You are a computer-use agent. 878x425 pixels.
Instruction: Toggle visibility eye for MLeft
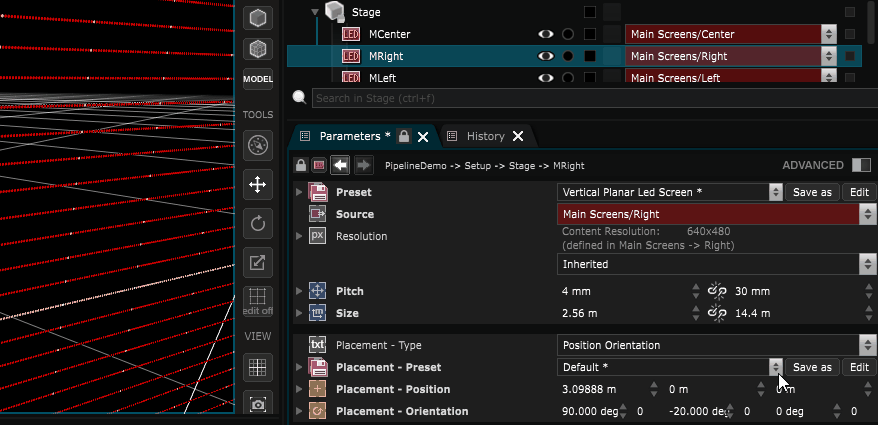[546, 78]
